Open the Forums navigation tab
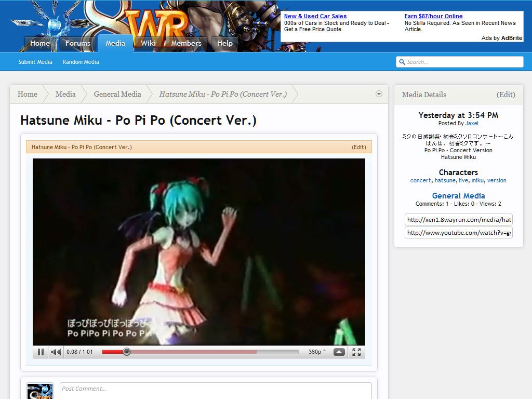532x399 pixels. point(78,44)
